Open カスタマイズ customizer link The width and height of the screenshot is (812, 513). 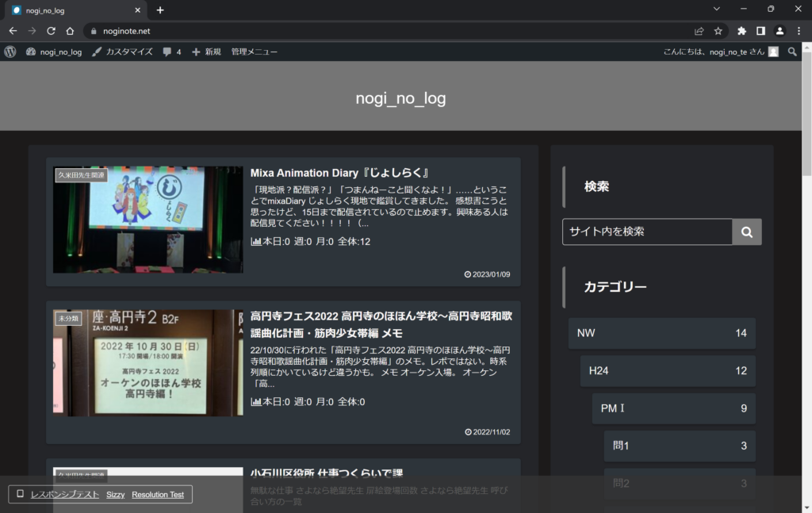(x=122, y=52)
